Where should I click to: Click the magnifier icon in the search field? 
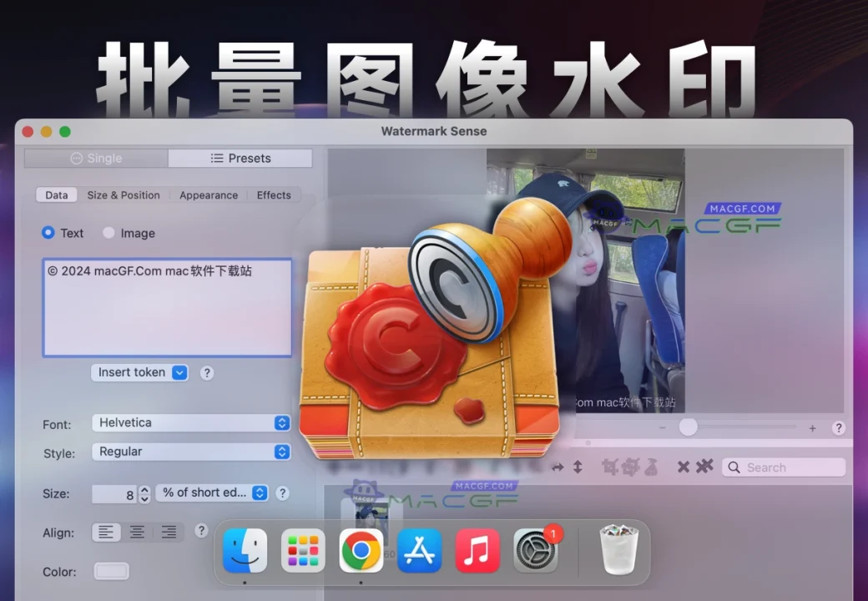click(x=734, y=467)
